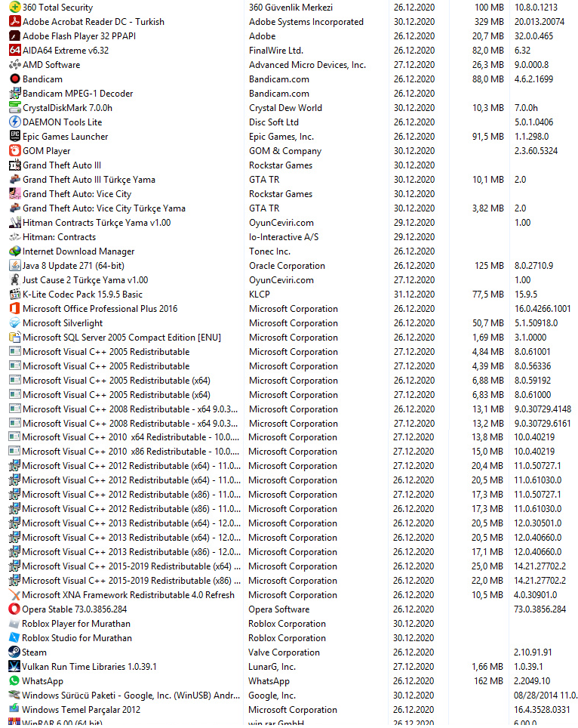Click Microsoft SQL Server 2005 Compact Edition
The width and height of the screenshot is (578, 728).
tap(121, 338)
